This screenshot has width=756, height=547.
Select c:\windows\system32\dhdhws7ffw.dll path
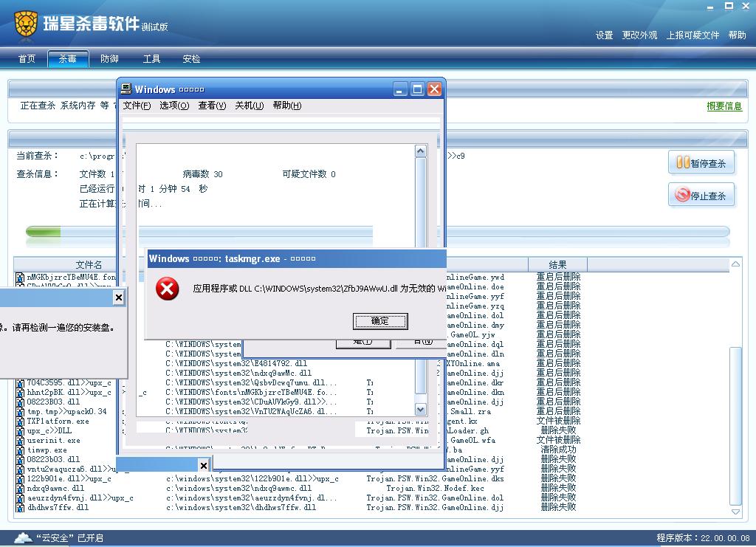point(241,507)
